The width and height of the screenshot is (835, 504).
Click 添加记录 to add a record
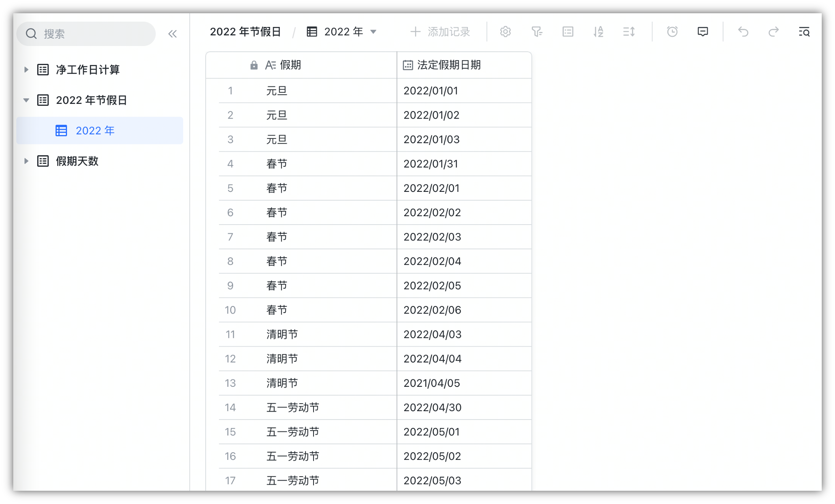tap(441, 31)
